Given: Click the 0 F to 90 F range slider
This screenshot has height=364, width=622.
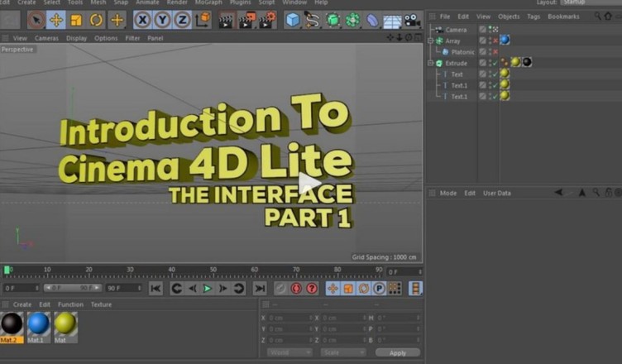Looking at the screenshot, I should tap(73, 288).
